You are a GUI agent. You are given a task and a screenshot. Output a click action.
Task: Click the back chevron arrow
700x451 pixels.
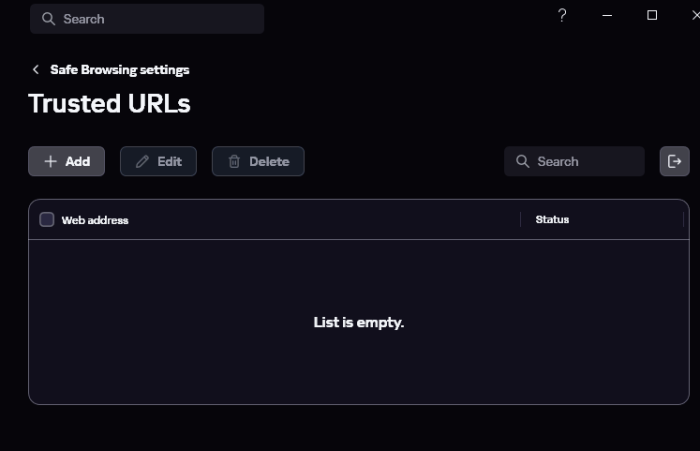[x=36, y=70]
